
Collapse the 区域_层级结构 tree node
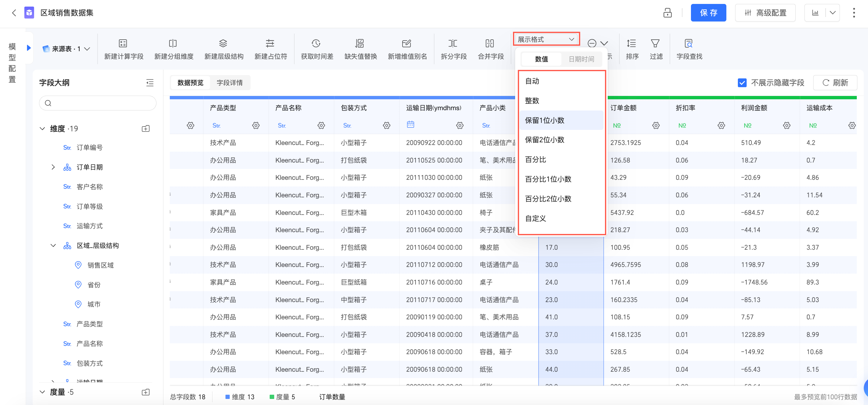point(53,245)
